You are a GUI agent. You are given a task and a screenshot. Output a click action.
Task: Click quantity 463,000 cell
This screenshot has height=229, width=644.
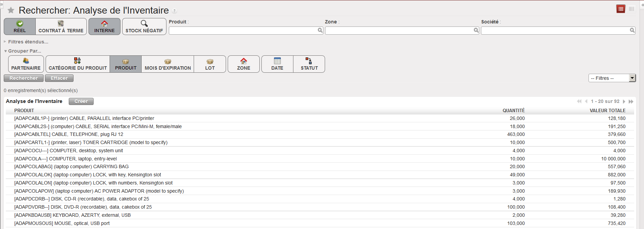[516, 134]
